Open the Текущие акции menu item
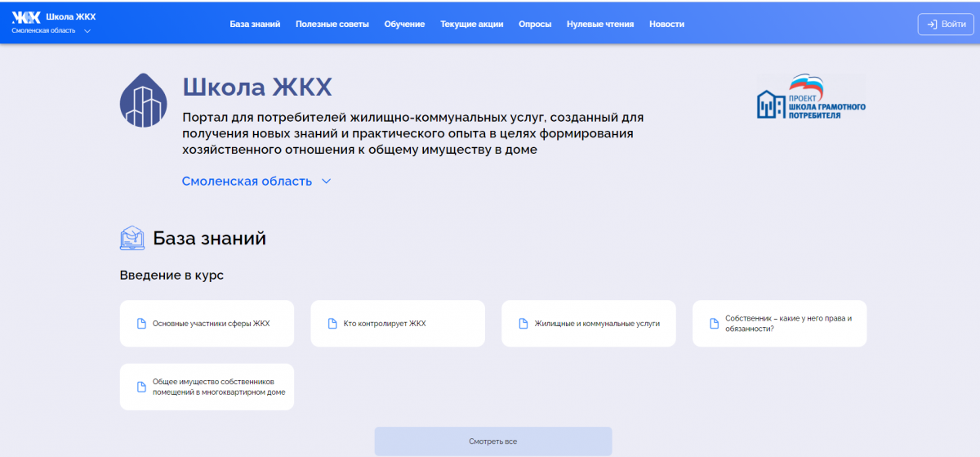The width and height of the screenshot is (980, 457). [x=472, y=24]
